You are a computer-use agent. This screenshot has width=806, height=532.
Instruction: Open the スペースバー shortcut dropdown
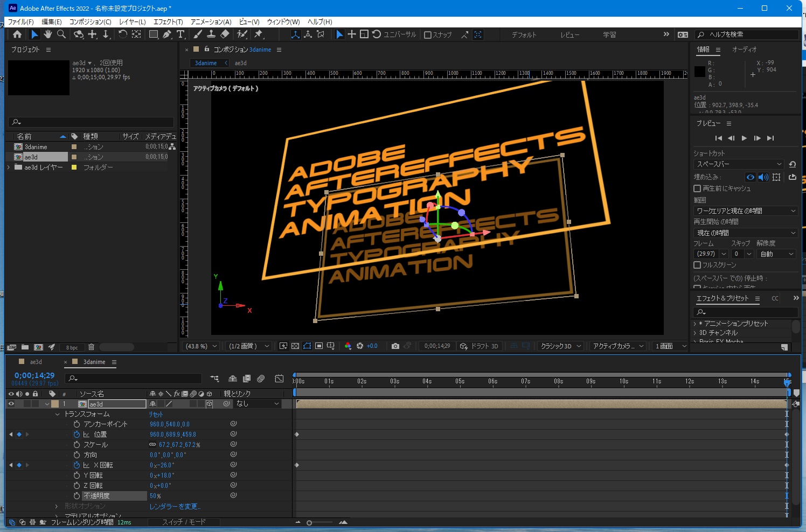tap(739, 164)
